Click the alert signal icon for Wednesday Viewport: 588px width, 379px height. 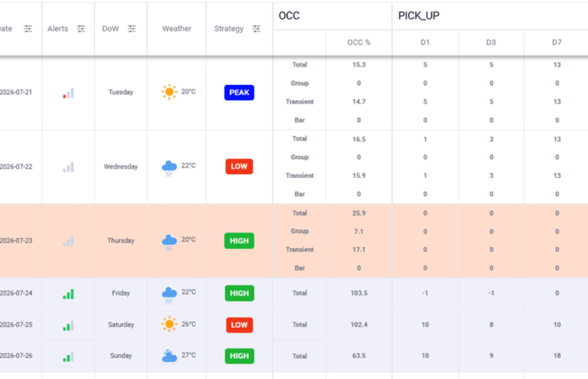tap(68, 167)
